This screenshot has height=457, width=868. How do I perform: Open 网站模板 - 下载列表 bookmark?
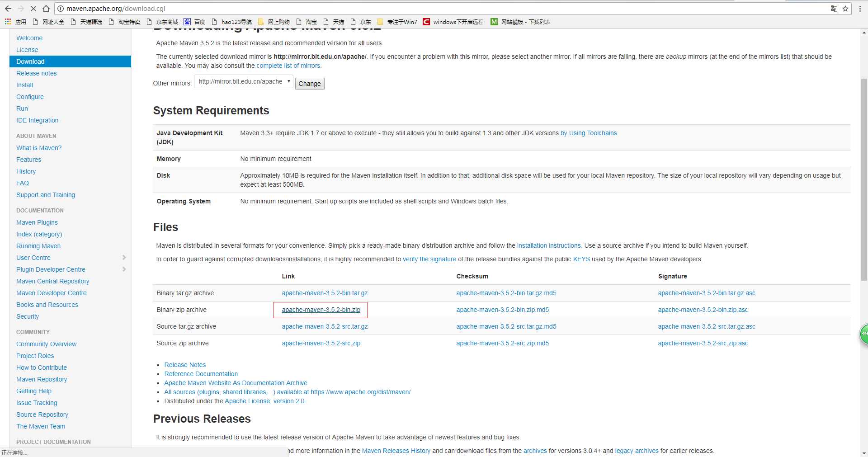tap(520, 22)
